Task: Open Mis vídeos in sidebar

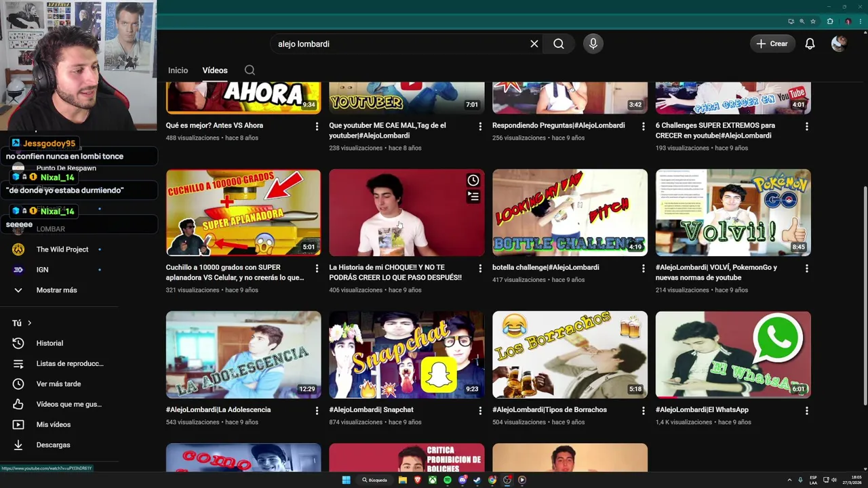Action: coord(53,424)
